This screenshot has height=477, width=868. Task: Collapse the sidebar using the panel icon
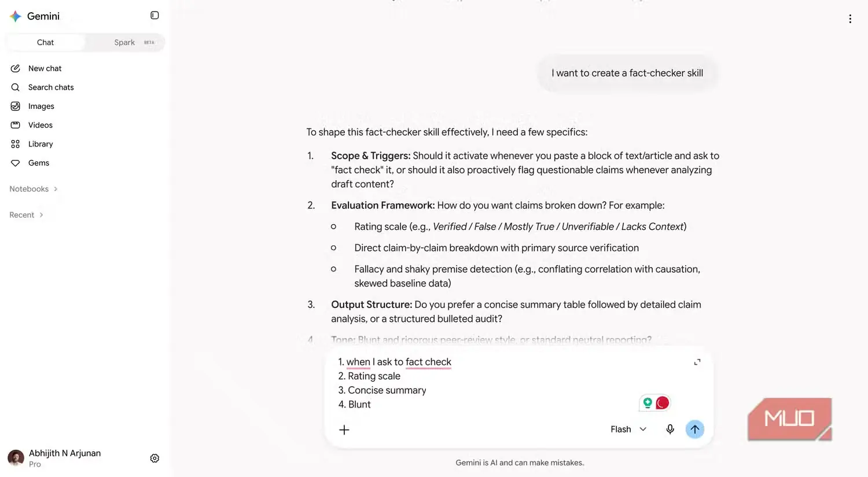[155, 16]
